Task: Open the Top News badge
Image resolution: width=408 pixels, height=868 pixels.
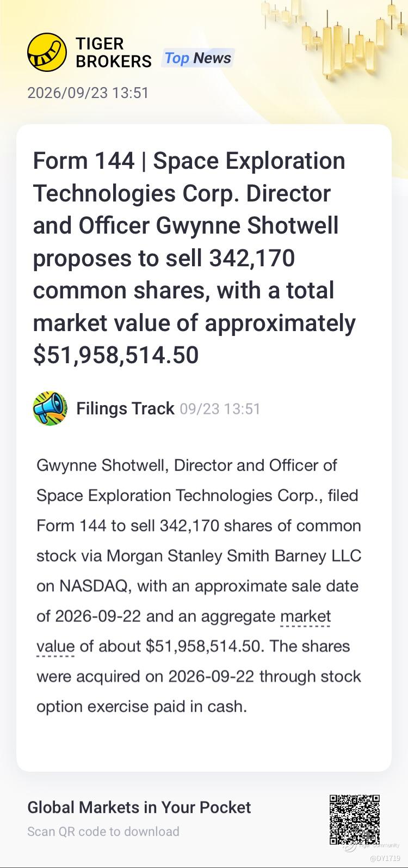Action: pyautogui.click(x=197, y=58)
